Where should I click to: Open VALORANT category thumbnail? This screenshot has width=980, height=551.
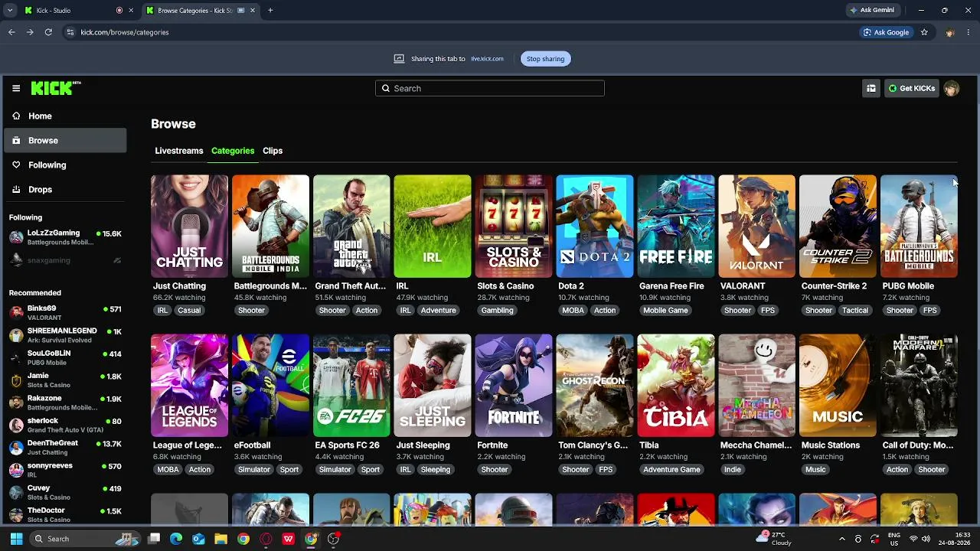[x=757, y=226]
